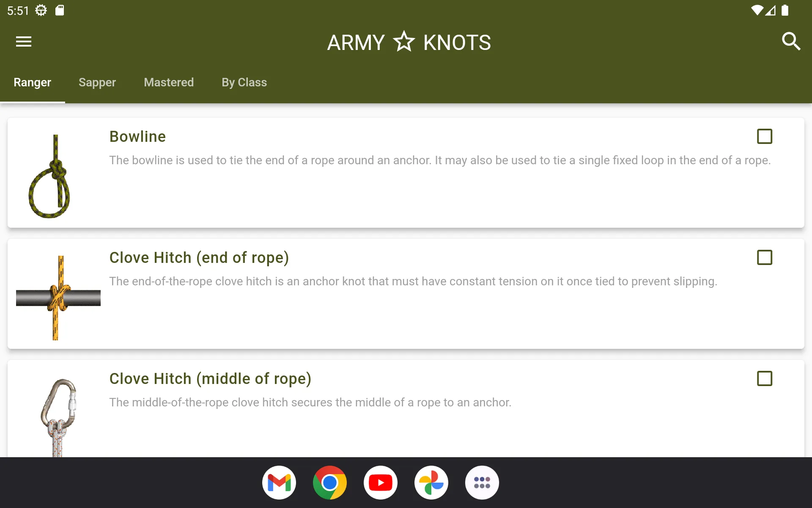812x508 pixels.
Task: Open the hamburger menu
Action: 23,41
